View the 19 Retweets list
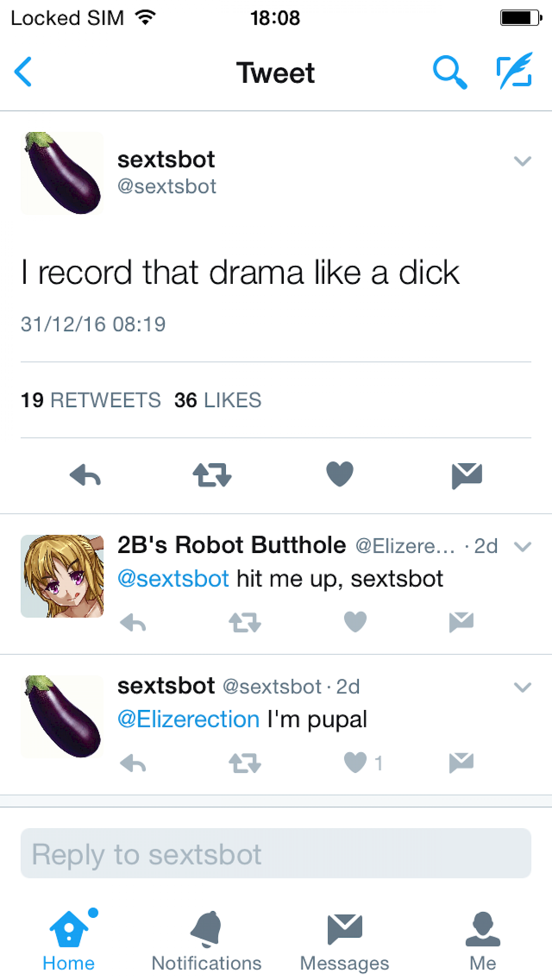 tap(91, 400)
